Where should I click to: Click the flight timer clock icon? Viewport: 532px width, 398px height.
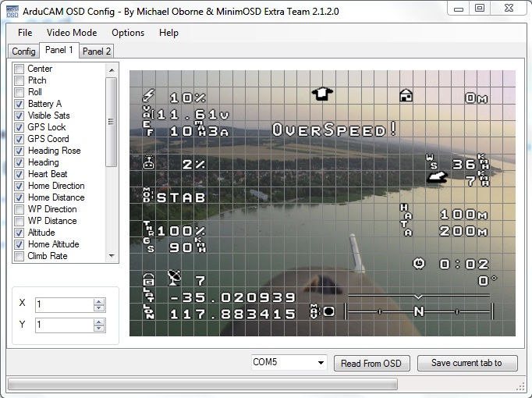(419, 263)
